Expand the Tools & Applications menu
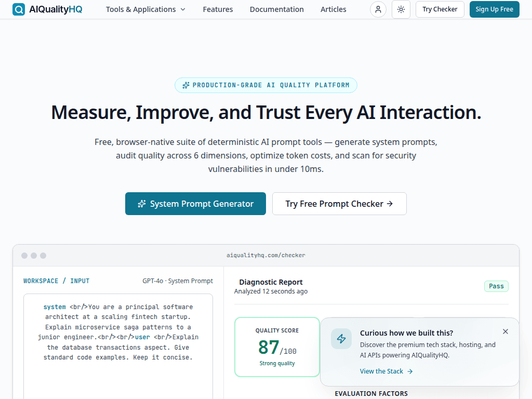 (x=145, y=9)
